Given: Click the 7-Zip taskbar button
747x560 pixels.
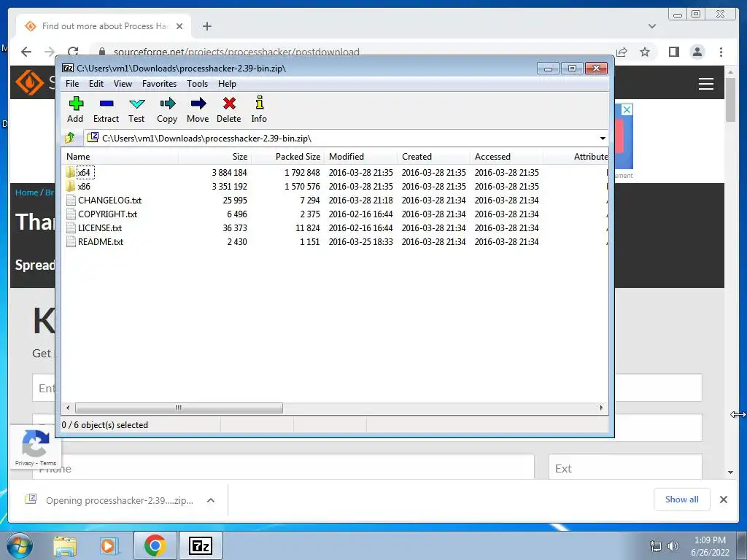Looking at the screenshot, I should point(201,545).
